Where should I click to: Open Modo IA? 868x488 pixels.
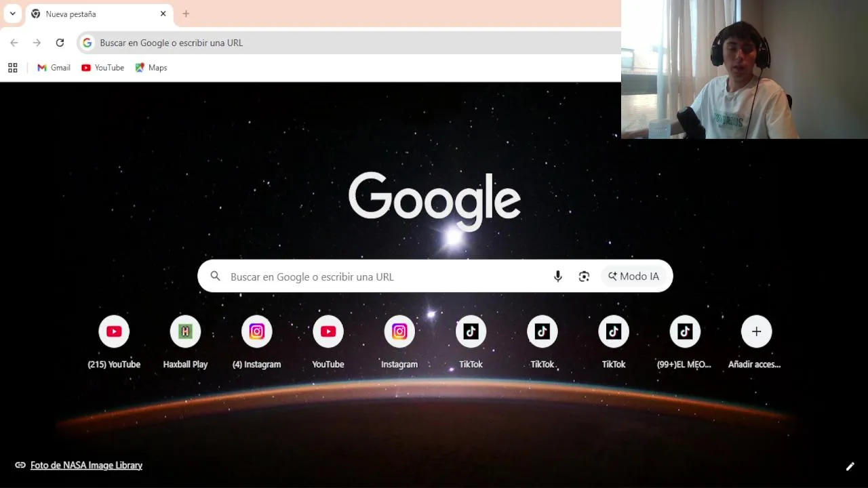pyautogui.click(x=633, y=276)
